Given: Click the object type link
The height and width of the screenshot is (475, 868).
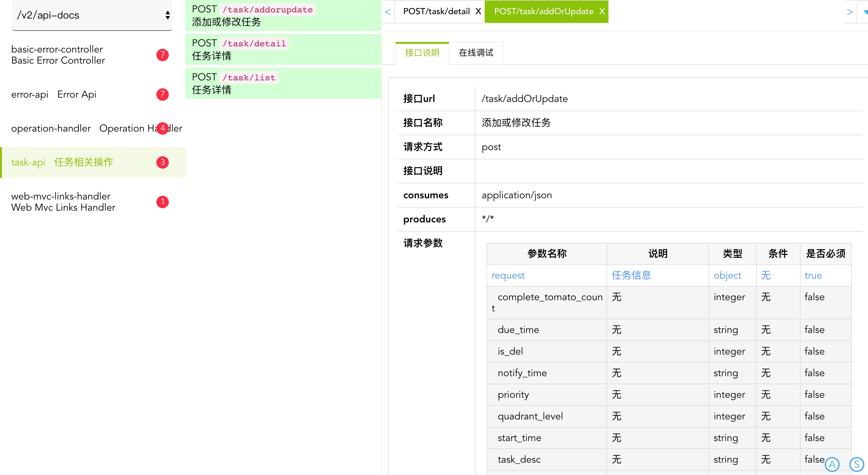Looking at the screenshot, I should coord(727,275).
